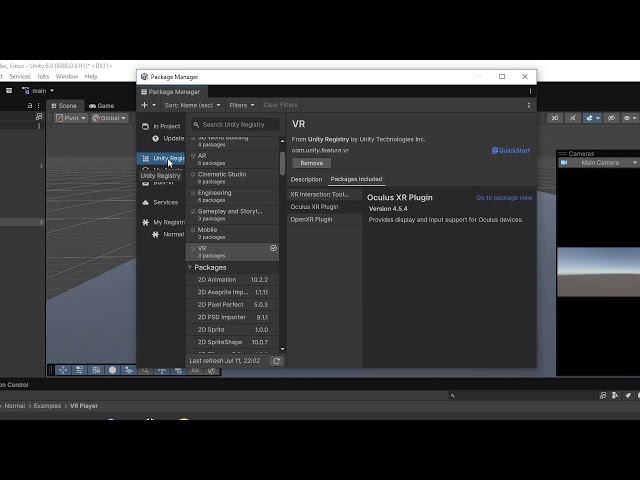Click the Package Manager tab
Image resolution: width=640 pixels, height=480 pixels.
[x=171, y=92]
